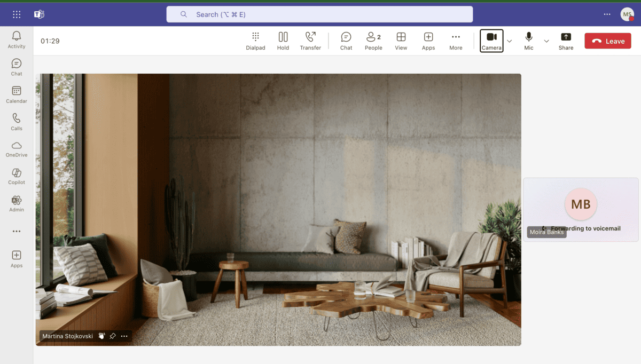Launch Copilot from the sidebar
Screen dimensions: 641x364
(16, 176)
